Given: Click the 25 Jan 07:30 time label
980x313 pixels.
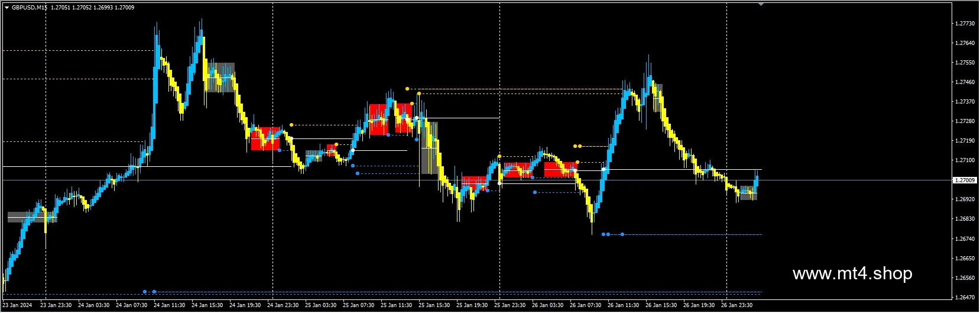Looking at the screenshot, I should tap(359, 306).
